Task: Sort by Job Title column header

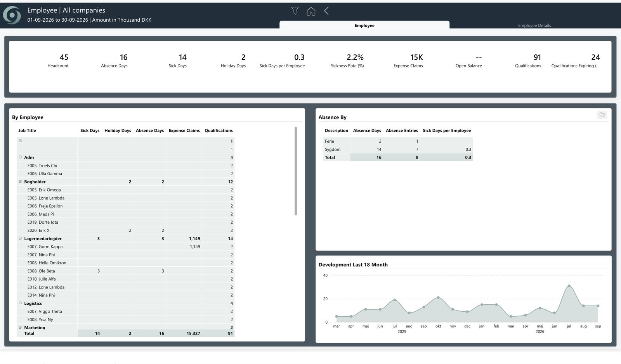Action: (27, 131)
